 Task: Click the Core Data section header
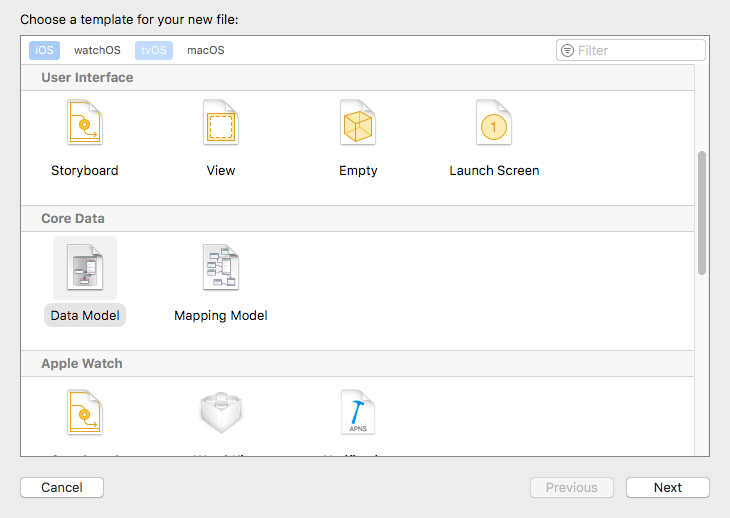[73, 218]
